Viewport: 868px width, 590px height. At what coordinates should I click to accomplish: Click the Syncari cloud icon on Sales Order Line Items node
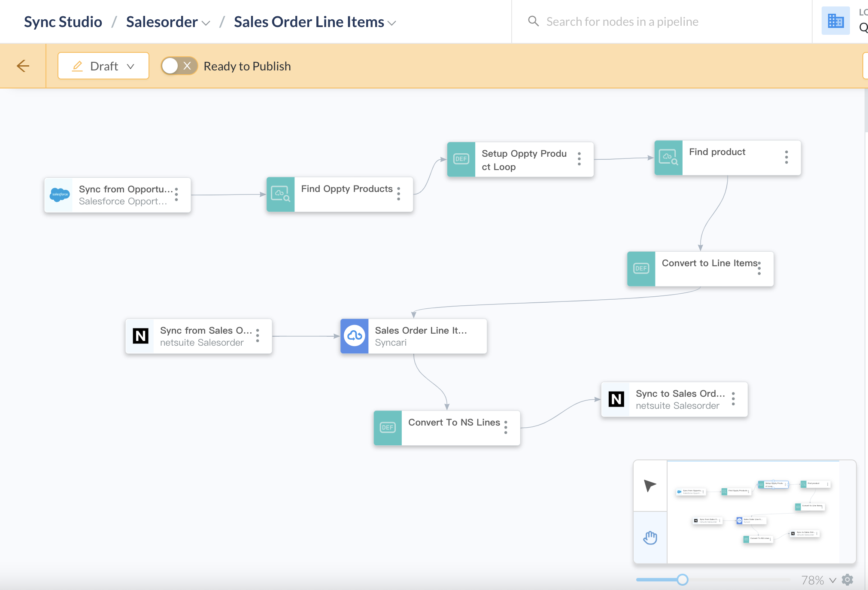tap(355, 336)
